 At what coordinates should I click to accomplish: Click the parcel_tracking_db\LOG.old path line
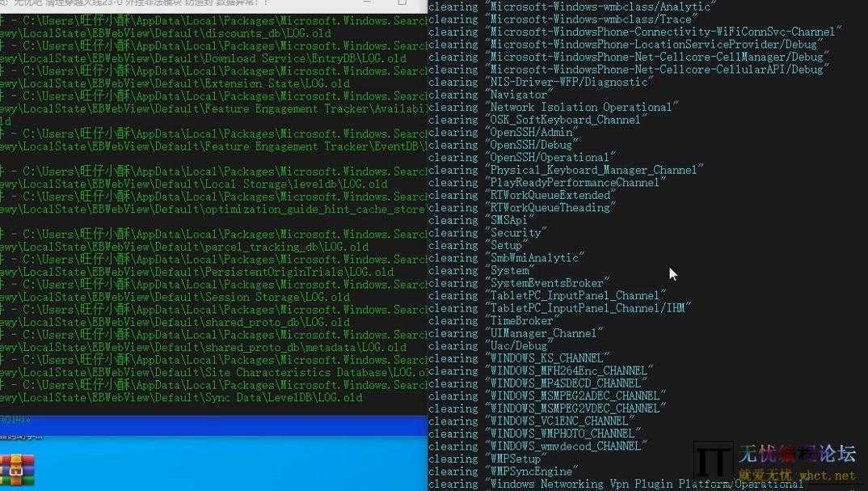click(x=184, y=247)
